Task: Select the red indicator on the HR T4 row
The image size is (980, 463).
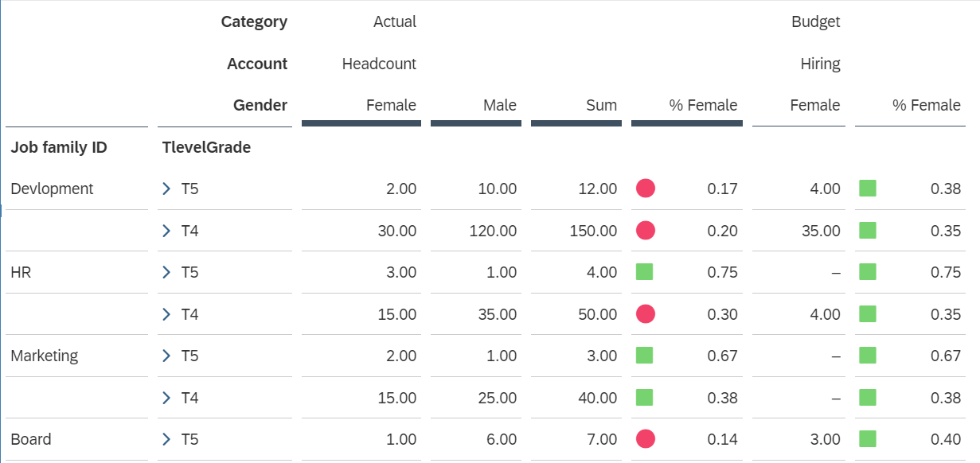Action: 646,313
